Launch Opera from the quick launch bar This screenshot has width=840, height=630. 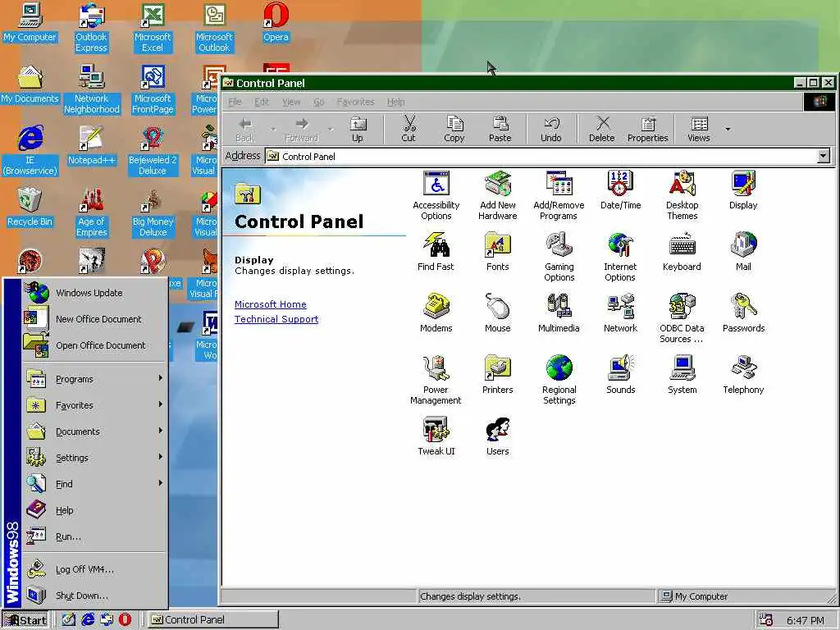(125, 620)
